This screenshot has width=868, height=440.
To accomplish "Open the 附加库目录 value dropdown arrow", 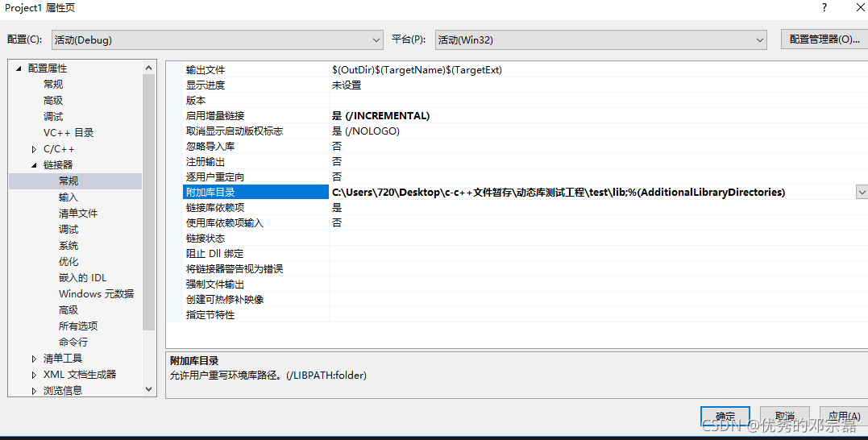I will click(x=862, y=192).
